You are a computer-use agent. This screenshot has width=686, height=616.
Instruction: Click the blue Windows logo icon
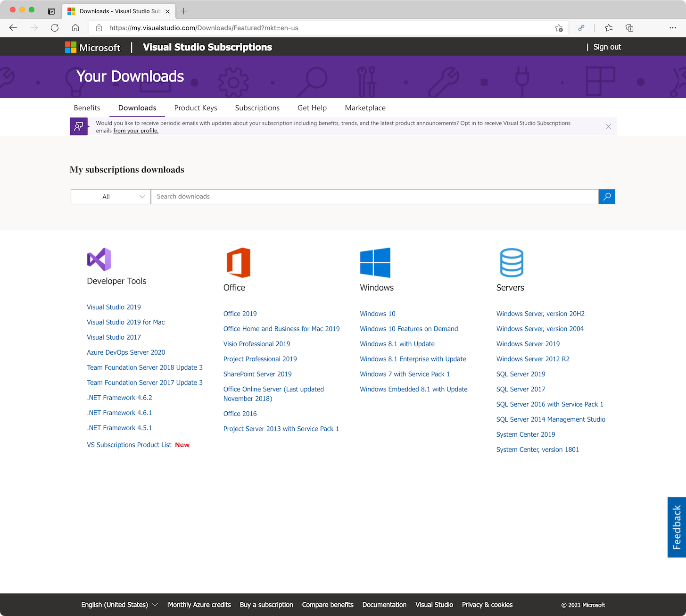tap(375, 263)
